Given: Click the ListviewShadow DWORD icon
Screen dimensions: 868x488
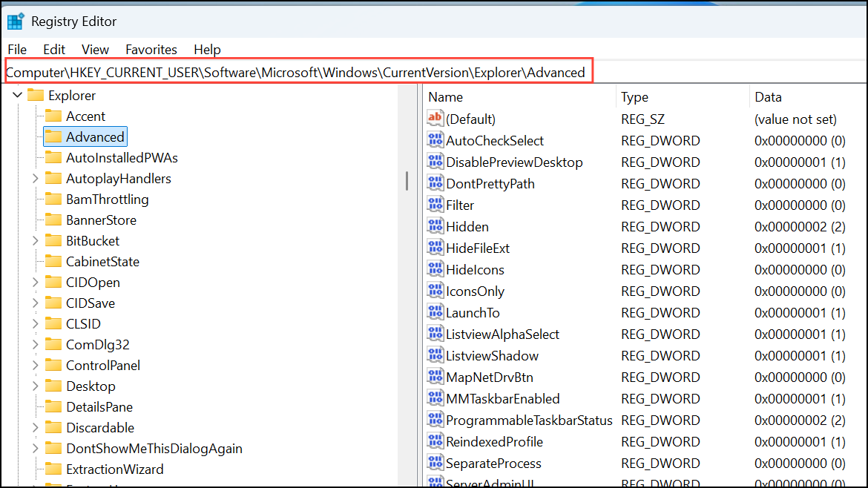Looking at the screenshot, I should (x=435, y=355).
